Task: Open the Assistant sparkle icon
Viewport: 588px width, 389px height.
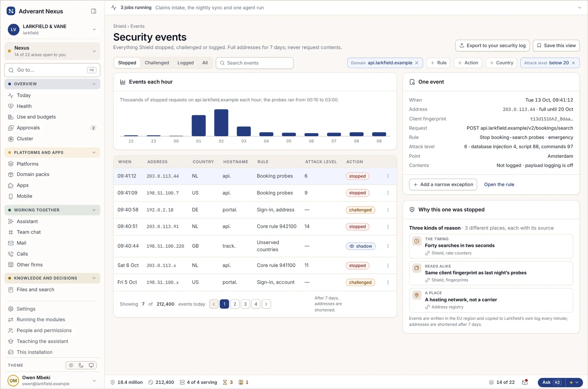Action: pyautogui.click(x=11, y=222)
